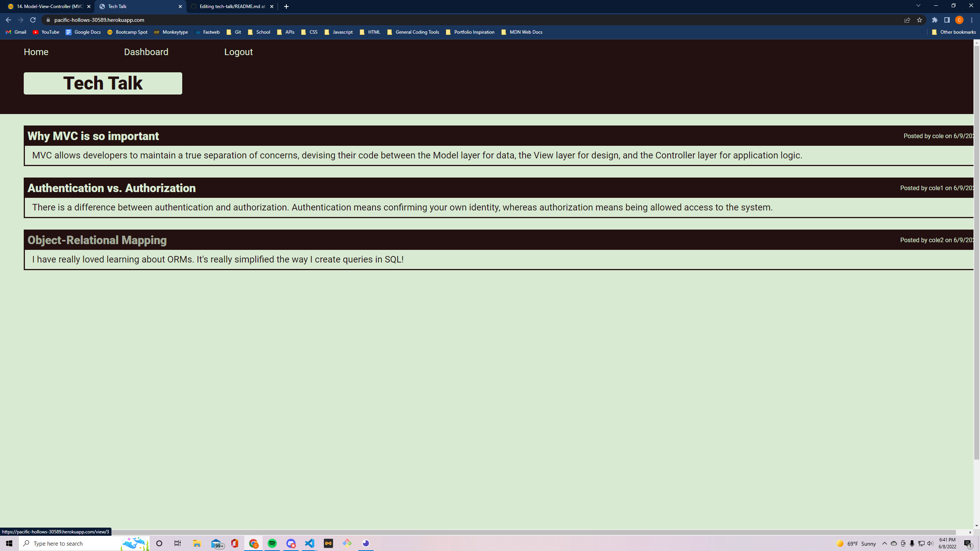Open the volume control in system tray

pos(930,543)
